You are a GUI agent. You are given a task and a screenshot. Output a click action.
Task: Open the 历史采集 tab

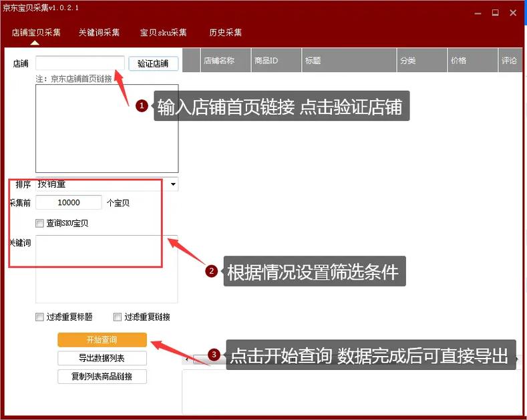click(x=226, y=33)
